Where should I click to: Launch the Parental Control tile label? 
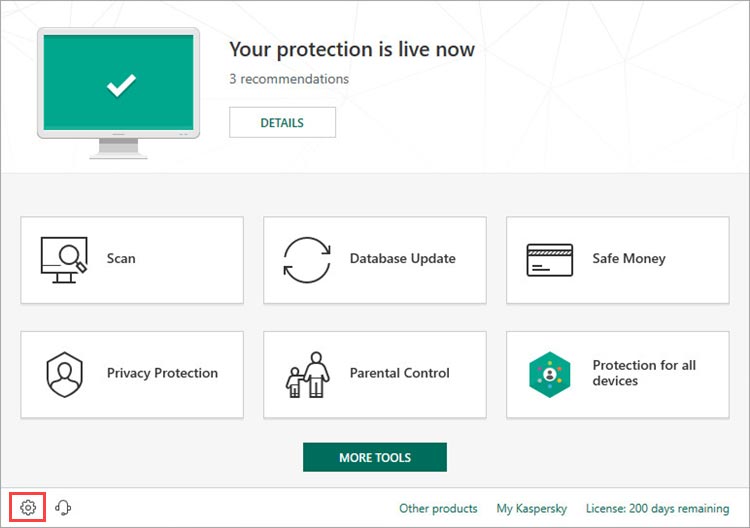click(x=400, y=373)
